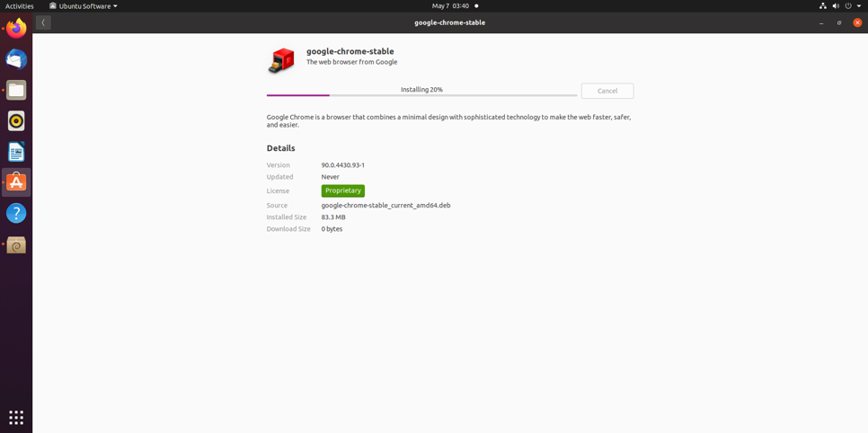
Task: Launch LibreOffice Writer from the dock
Action: [16, 152]
